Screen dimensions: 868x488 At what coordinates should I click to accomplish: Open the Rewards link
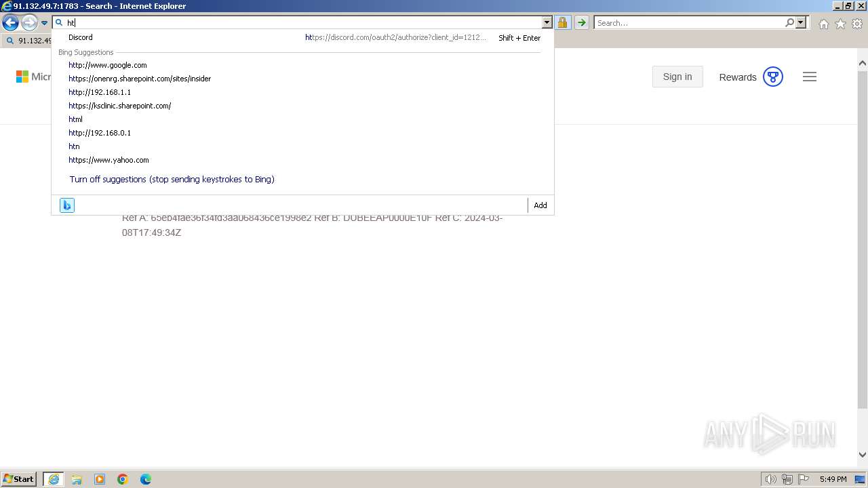pyautogui.click(x=738, y=77)
